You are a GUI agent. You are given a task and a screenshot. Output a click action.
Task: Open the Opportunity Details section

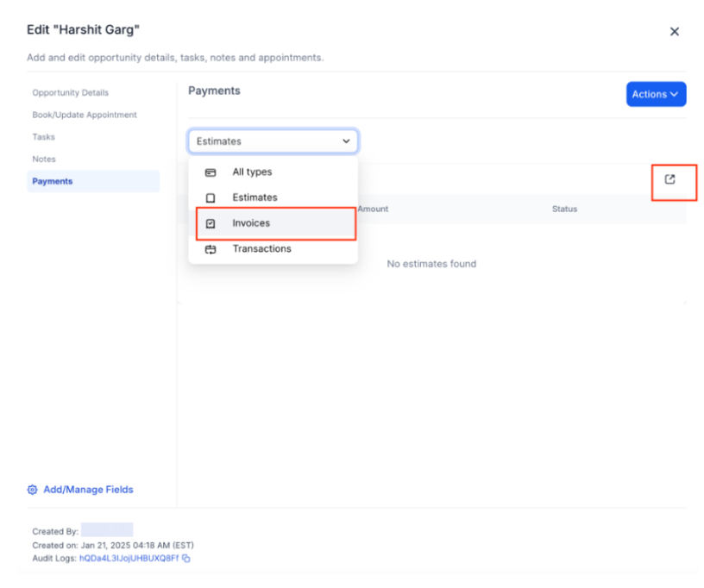point(71,93)
